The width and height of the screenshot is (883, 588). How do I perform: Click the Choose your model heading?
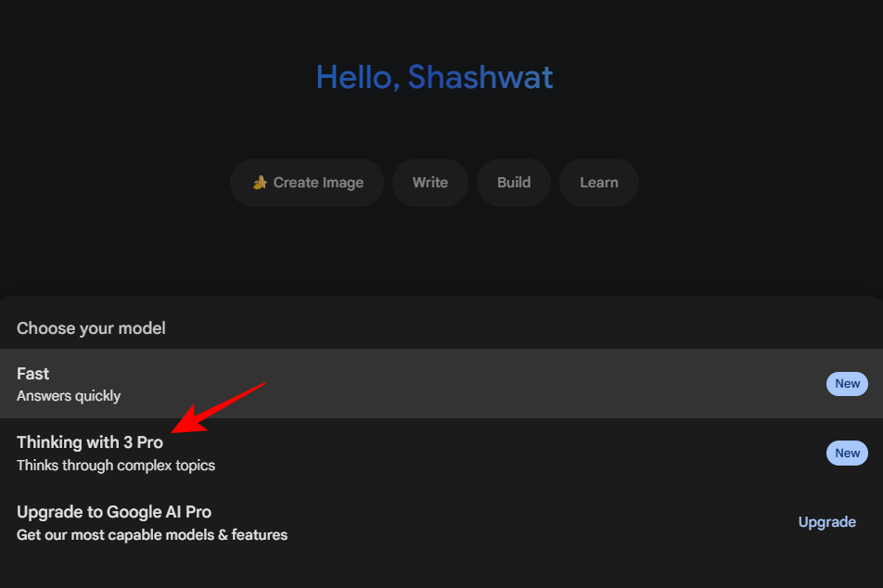point(91,328)
